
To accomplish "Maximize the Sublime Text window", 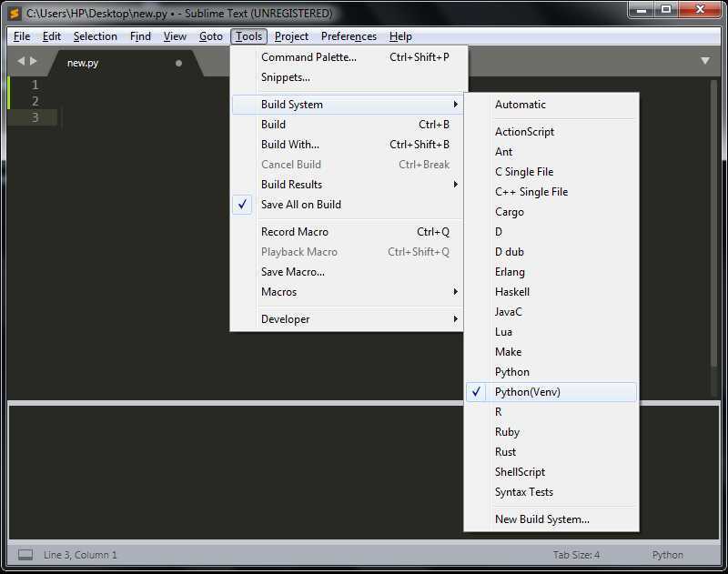I will pos(666,10).
